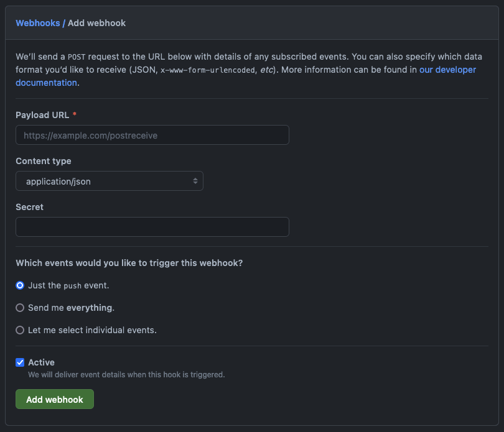Pick "Let me select individual events"

[19, 329]
